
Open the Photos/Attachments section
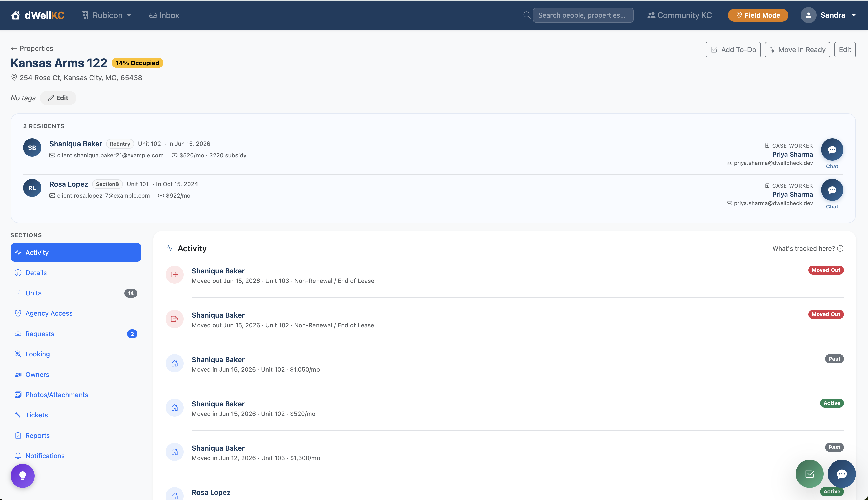click(x=76, y=395)
